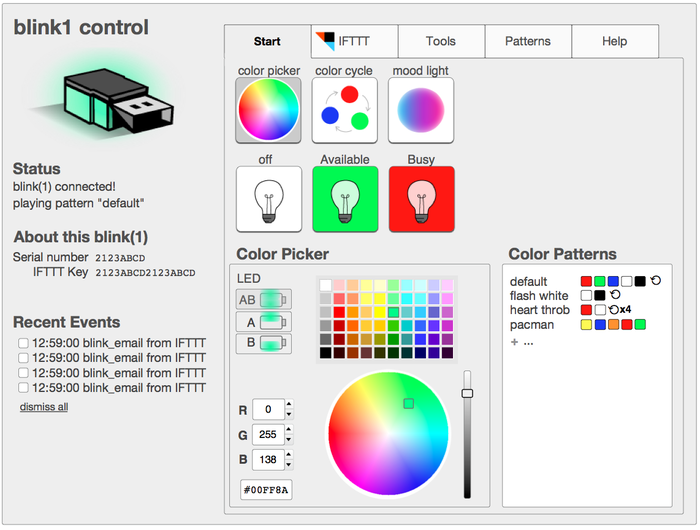Click the red swatch in default pattern
700x530 pixels.
click(x=586, y=281)
